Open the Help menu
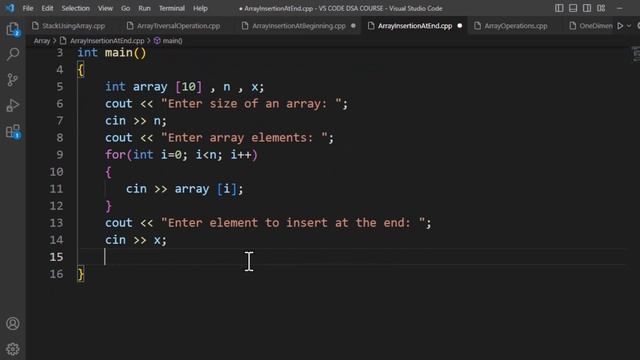Viewport: 640px width, 360px height. coord(200,8)
